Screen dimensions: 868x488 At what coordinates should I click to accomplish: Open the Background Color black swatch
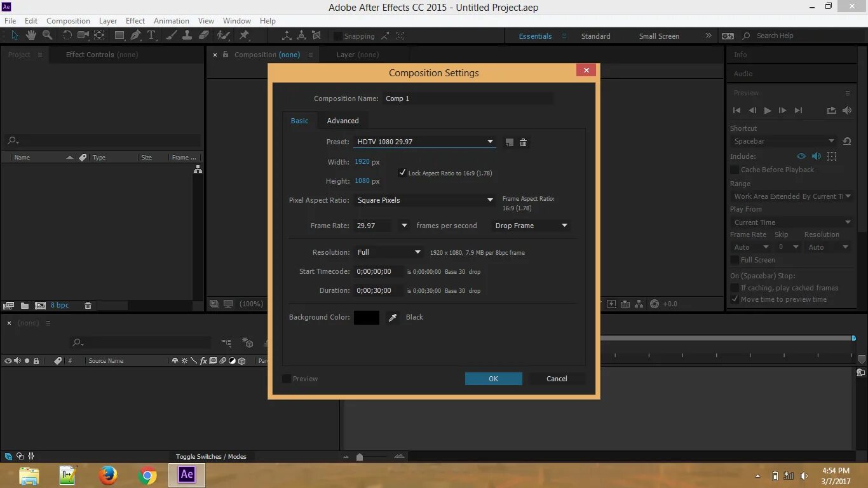click(x=367, y=318)
